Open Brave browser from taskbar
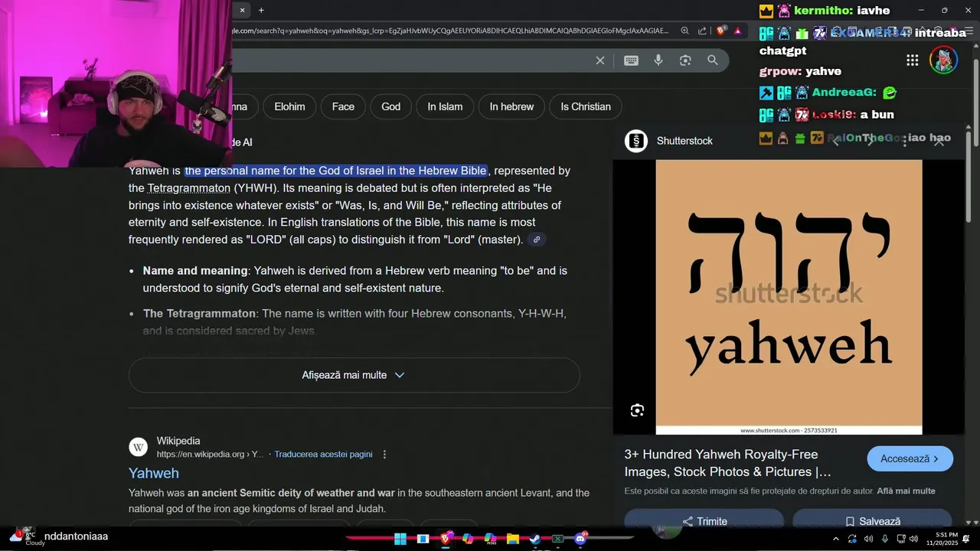 click(x=445, y=539)
